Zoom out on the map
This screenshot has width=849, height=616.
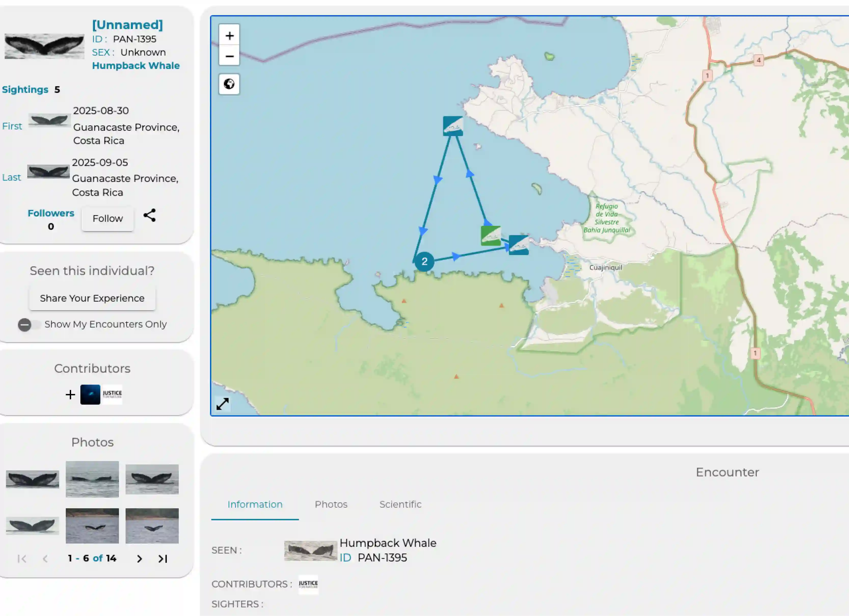pos(229,56)
